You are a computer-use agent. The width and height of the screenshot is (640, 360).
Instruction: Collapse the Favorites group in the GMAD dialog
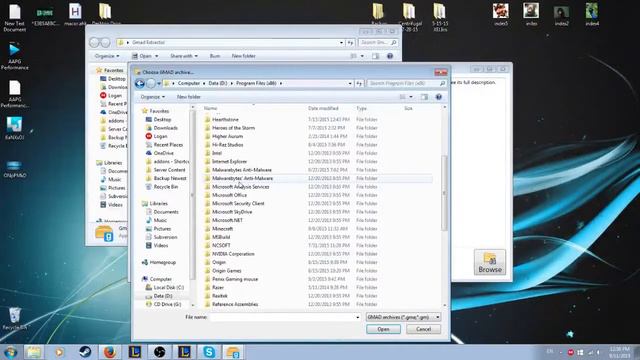tap(159, 111)
